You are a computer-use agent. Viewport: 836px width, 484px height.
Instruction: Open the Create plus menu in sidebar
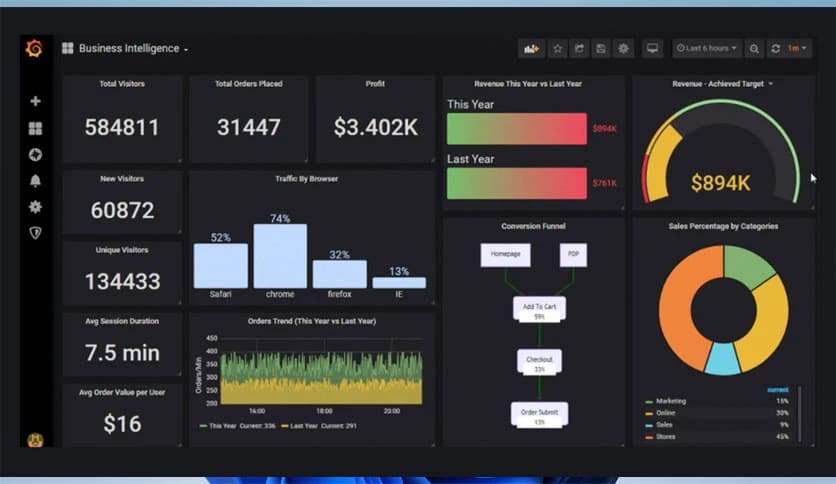(35, 102)
